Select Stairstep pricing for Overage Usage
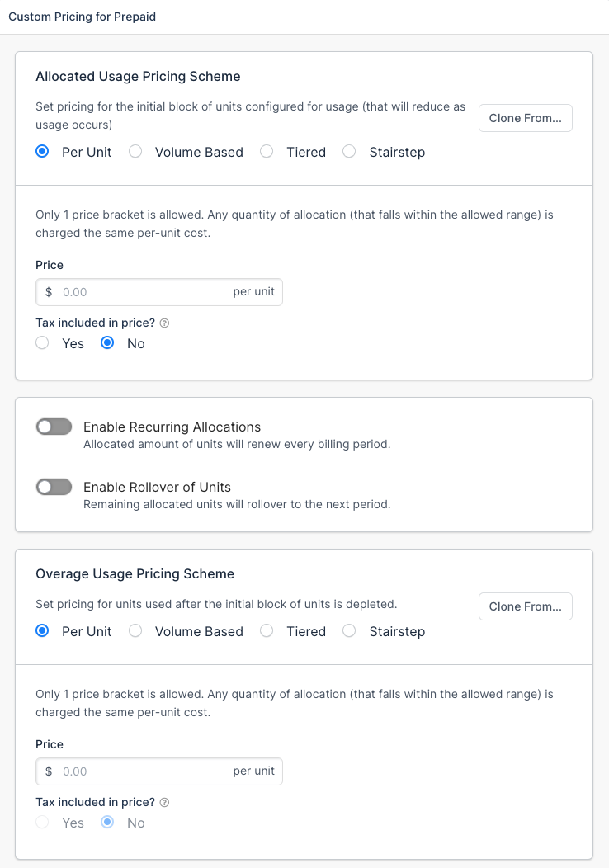Image resolution: width=609 pixels, height=868 pixels. point(348,631)
